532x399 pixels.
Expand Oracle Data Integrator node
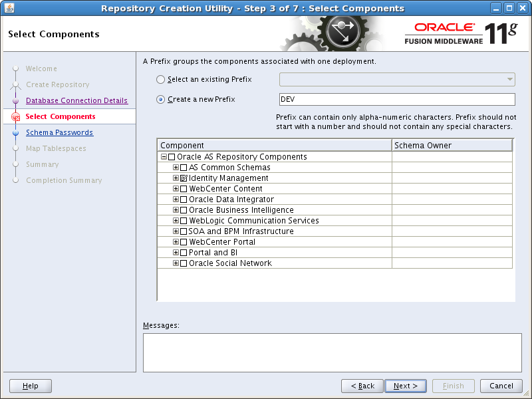click(176, 199)
